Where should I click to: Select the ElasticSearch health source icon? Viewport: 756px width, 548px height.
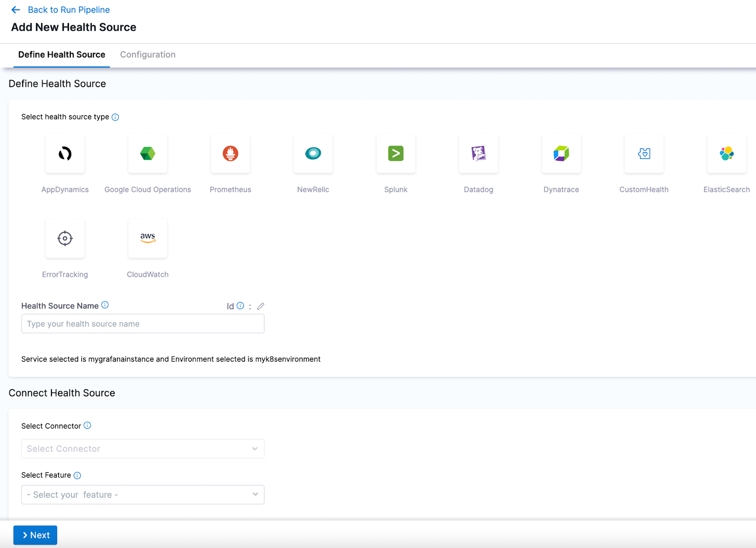[x=726, y=154]
